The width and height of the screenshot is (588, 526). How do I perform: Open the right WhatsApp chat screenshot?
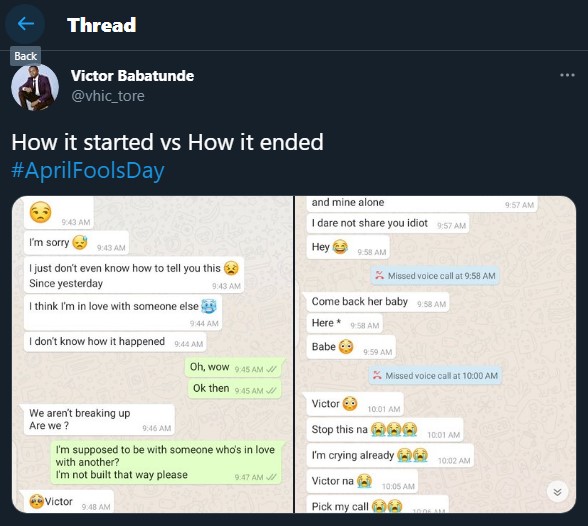[435, 354]
